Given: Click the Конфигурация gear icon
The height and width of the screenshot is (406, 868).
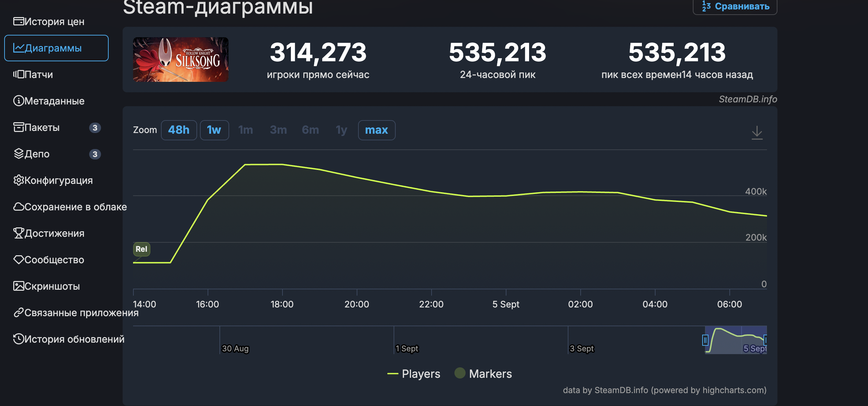Looking at the screenshot, I should coord(18,180).
